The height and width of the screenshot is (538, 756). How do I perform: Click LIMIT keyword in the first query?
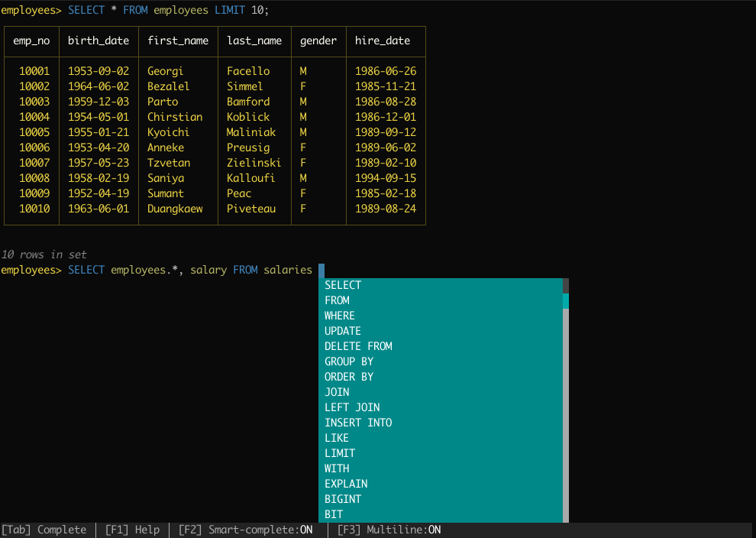[230, 10]
